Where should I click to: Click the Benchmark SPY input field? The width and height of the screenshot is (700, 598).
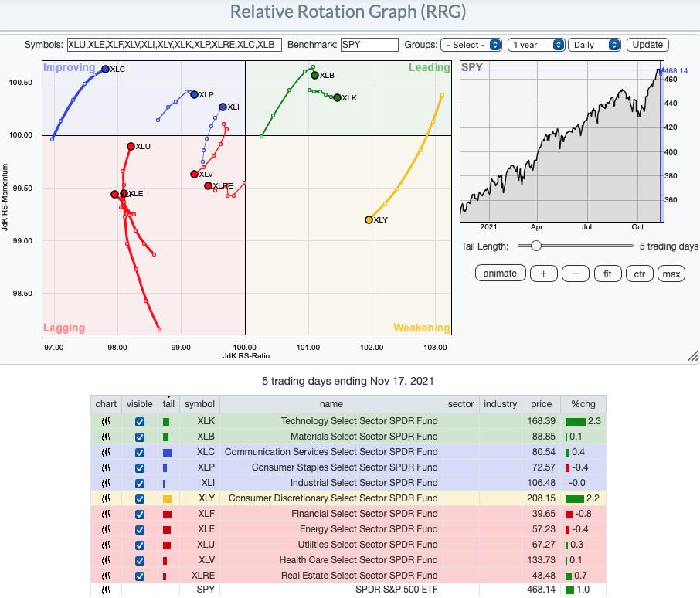point(369,45)
